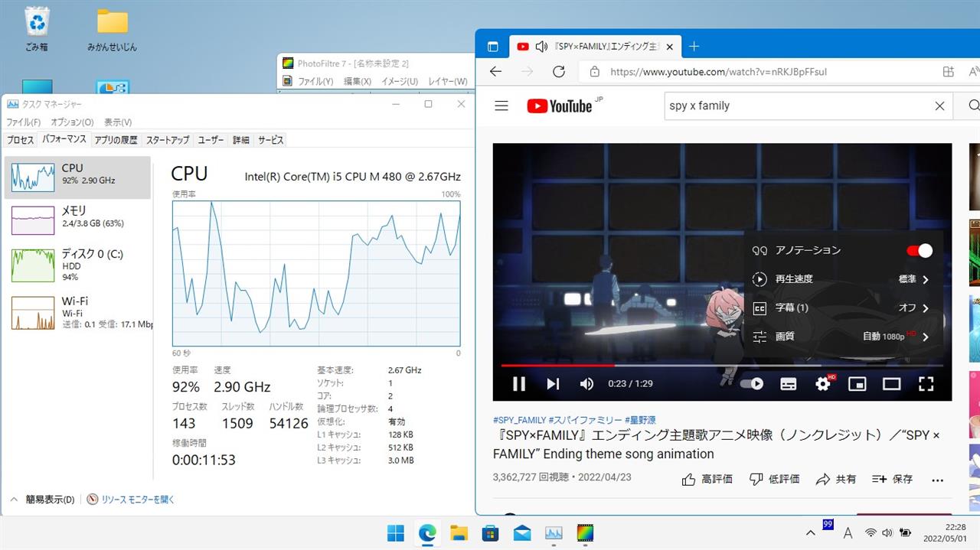Save the video with 保存
Image resolution: width=980 pixels, height=550 pixels.
(892, 479)
